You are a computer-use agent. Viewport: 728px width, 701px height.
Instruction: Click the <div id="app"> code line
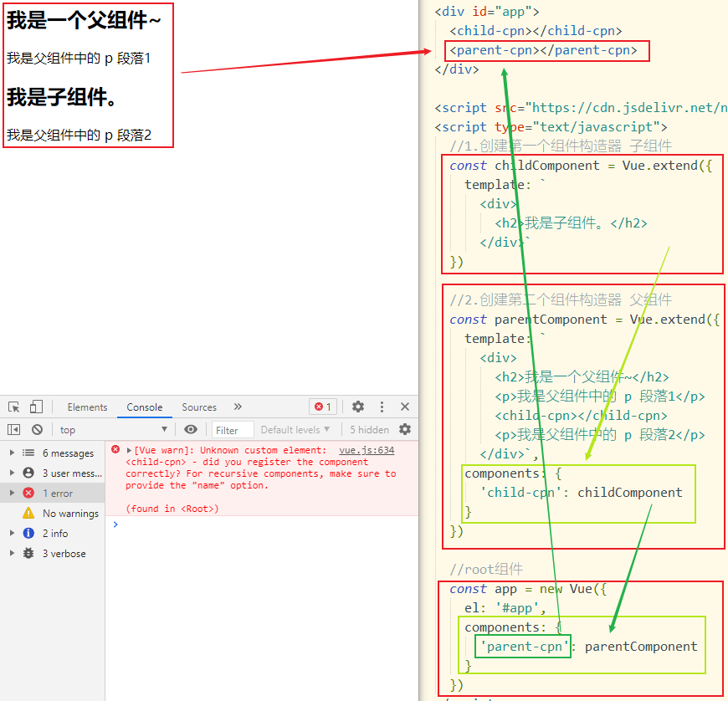point(486,12)
